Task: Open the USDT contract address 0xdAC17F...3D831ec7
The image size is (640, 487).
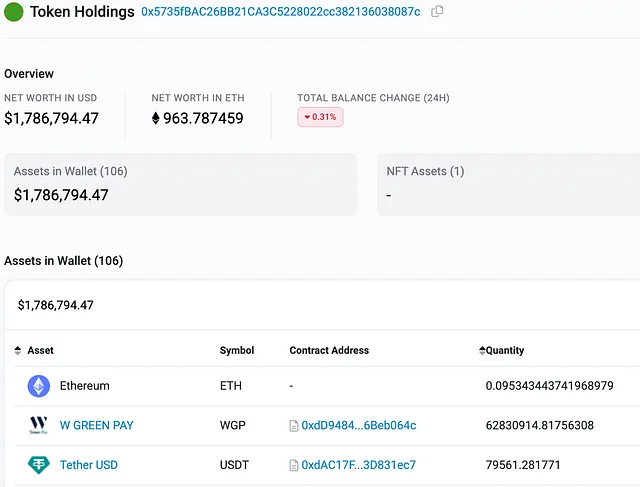Action: pyautogui.click(x=358, y=465)
